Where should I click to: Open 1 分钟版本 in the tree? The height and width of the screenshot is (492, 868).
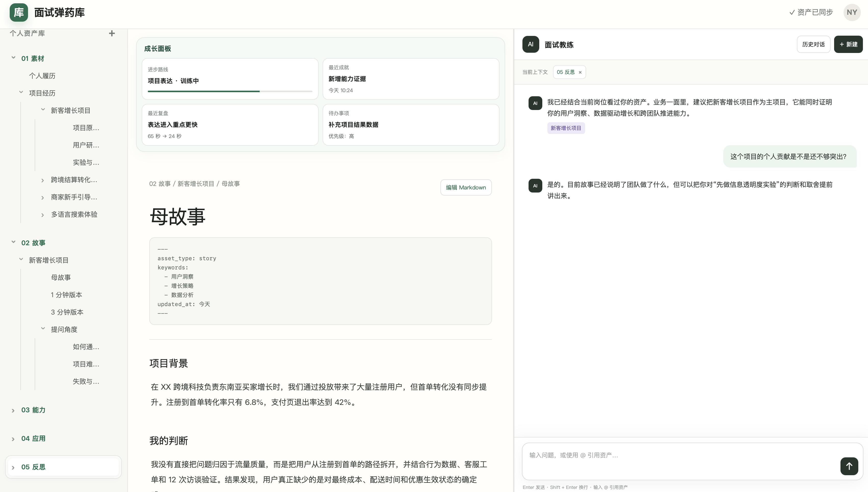(67, 295)
